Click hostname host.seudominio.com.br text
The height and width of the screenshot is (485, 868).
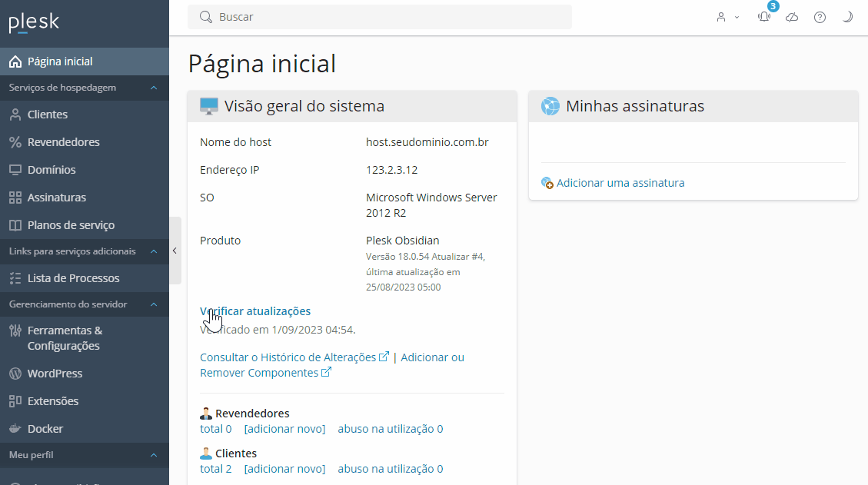click(x=427, y=142)
